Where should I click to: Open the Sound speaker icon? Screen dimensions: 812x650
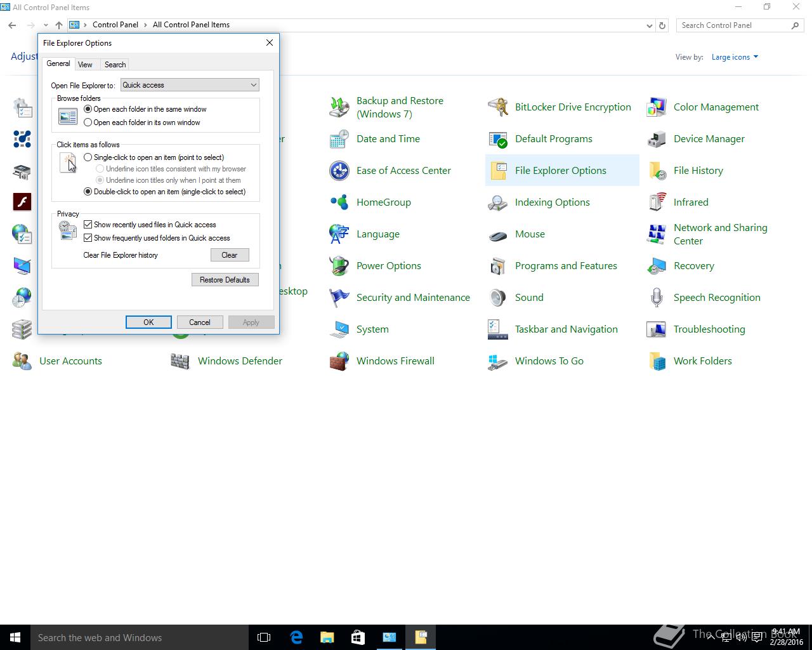click(x=498, y=298)
